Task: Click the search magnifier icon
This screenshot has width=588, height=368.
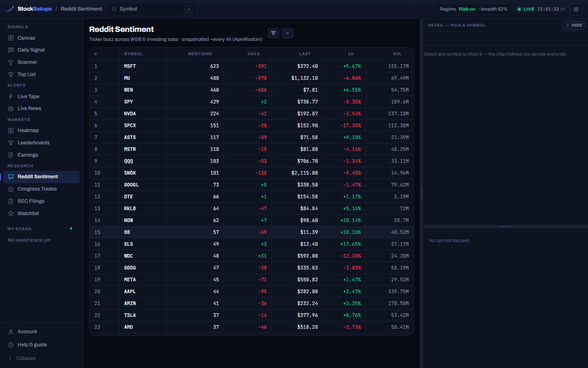Action: tap(114, 9)
